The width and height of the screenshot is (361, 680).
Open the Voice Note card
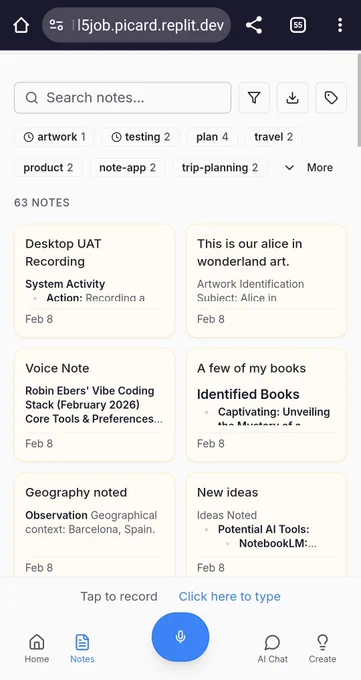tap(95, 405)
